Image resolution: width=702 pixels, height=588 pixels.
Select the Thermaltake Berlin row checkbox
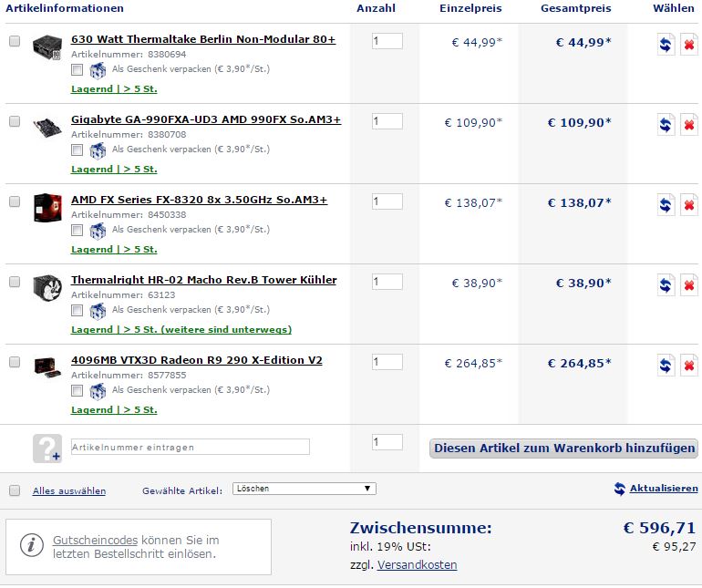pos(15,41)
